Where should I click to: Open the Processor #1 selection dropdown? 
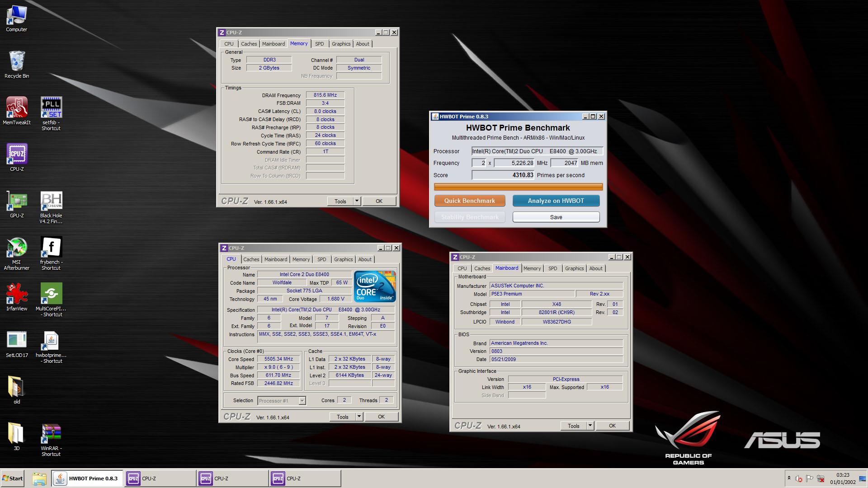pos(282,401)
